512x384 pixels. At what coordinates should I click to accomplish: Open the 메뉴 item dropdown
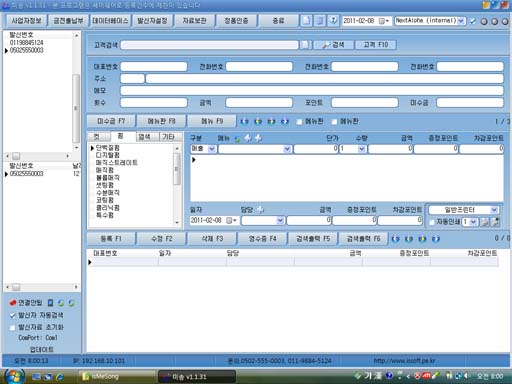[287, 149]
